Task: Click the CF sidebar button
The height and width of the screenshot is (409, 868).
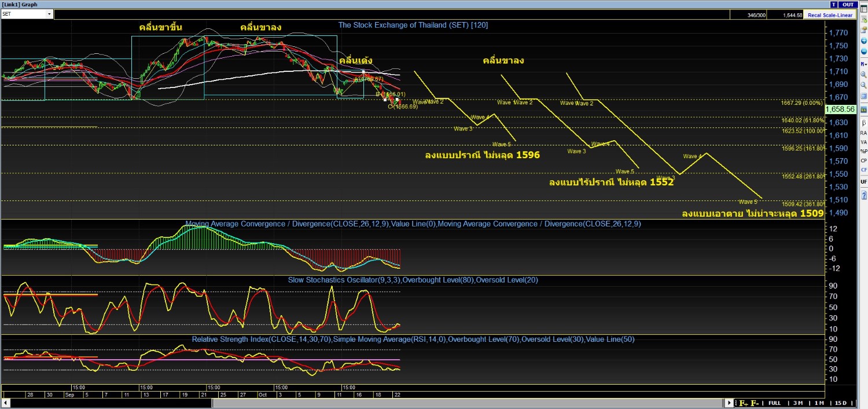Action: click(863, 170)
